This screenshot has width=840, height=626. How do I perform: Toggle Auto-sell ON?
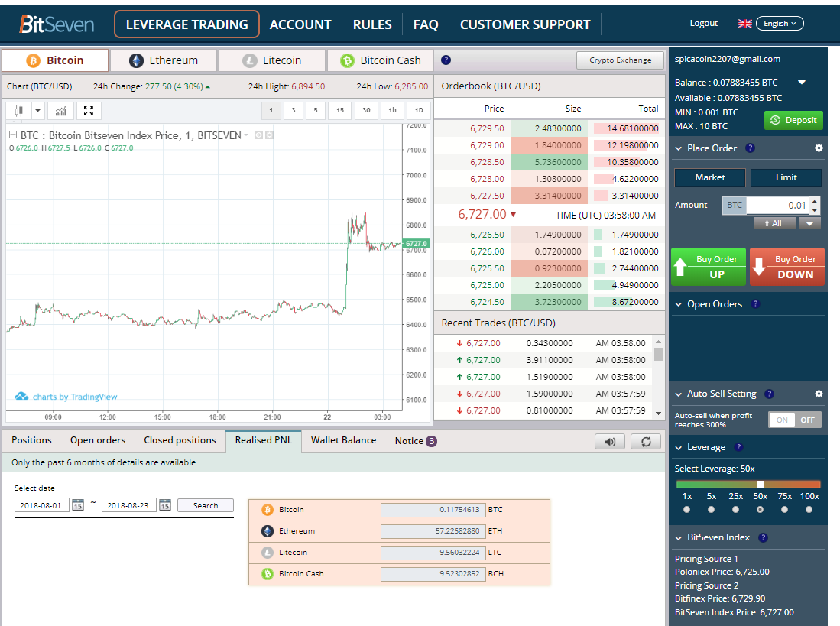[782, 420]
